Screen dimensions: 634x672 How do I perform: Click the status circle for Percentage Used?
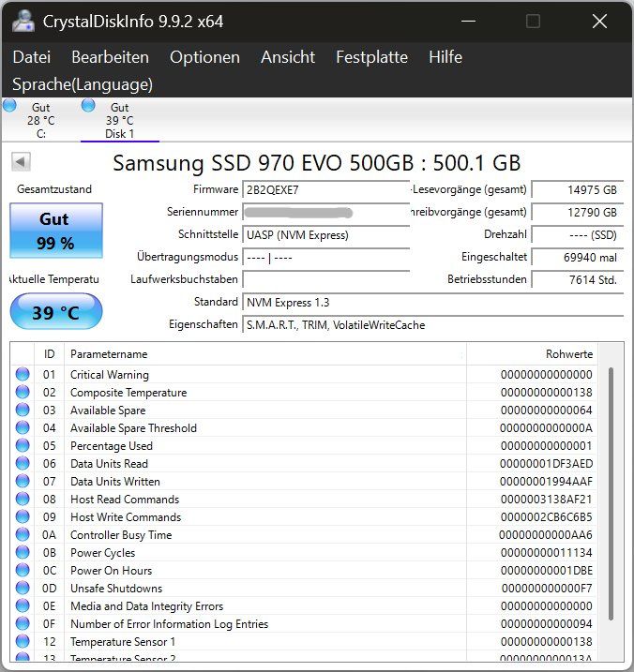coord(23,446)
